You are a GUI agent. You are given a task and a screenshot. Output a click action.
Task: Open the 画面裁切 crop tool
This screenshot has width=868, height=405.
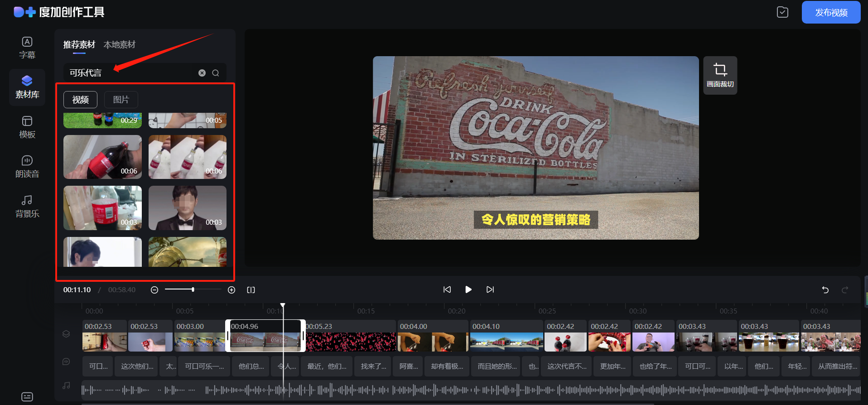pyautogui.click(x=720, y=75)
